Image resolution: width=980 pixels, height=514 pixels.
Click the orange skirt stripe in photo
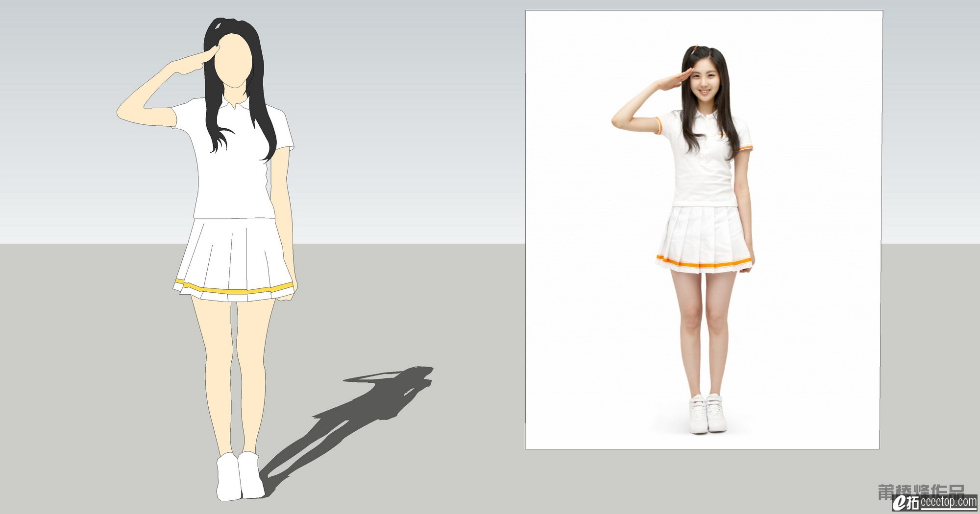[704, 261]
